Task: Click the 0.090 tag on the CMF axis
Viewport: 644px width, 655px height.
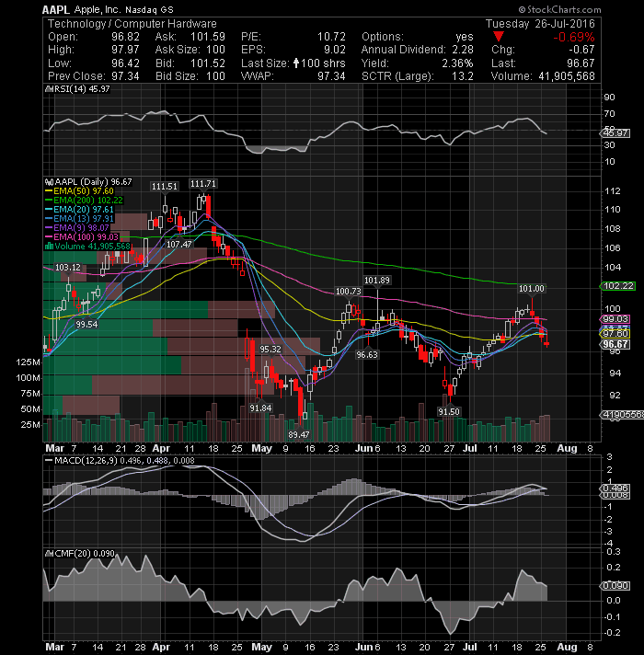Action: pyautogui.click(x=615, y=586)
